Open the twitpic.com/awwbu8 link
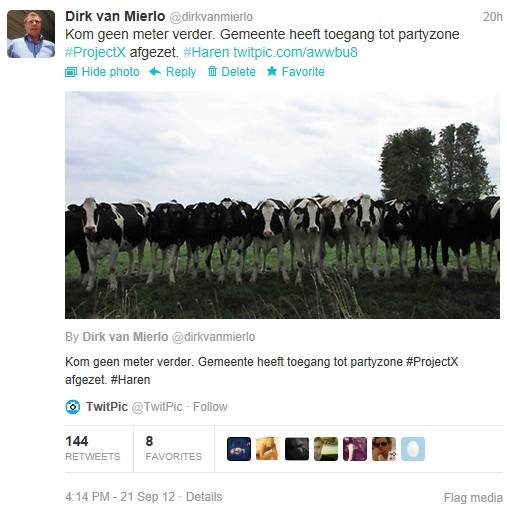Screen dimensions: 507x512 [x=295, y=53]
